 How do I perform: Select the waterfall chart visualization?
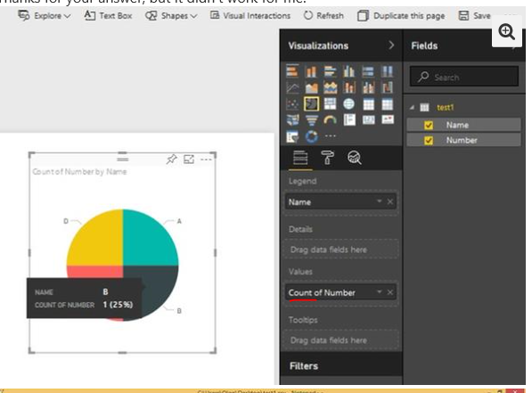(x=387, y=87)
